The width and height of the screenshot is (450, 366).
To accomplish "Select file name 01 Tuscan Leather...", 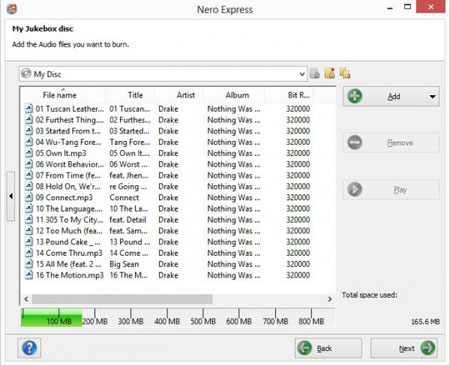I will pos(69,109).
